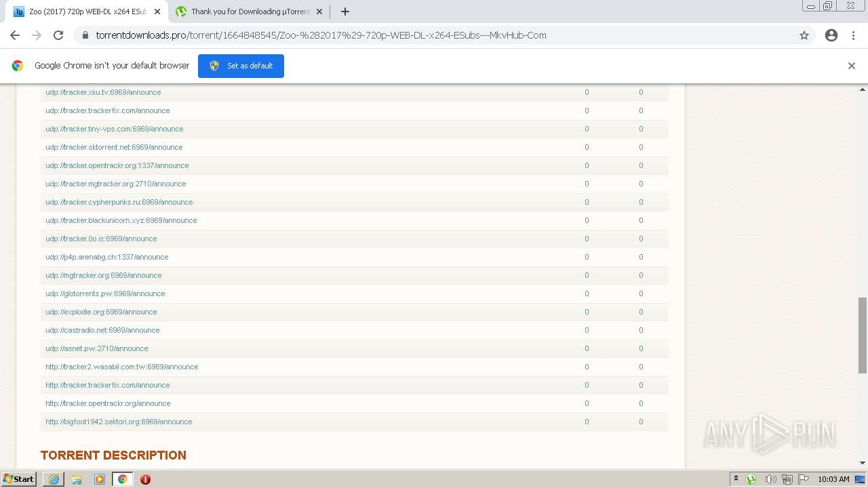Select the bigfoot1942.sektori.org:6969 tracker
Screen dimensions: 868x488
[x=119, y=422]
